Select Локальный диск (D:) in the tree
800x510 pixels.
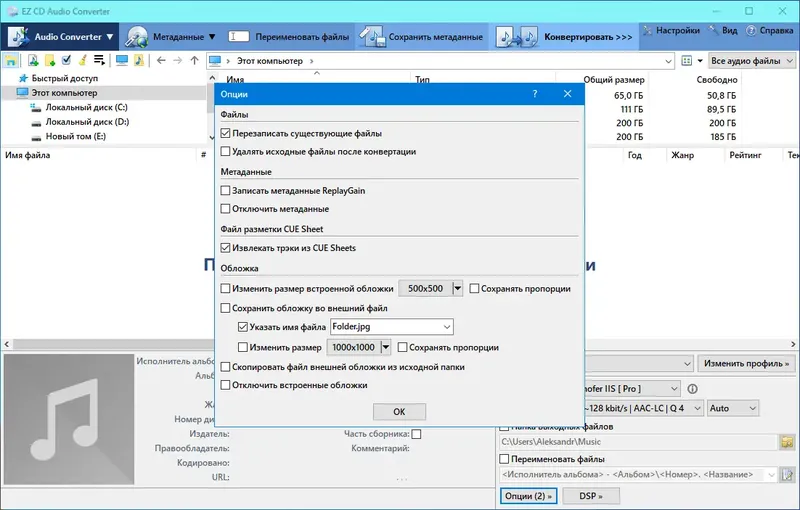(x=87, y=122)
